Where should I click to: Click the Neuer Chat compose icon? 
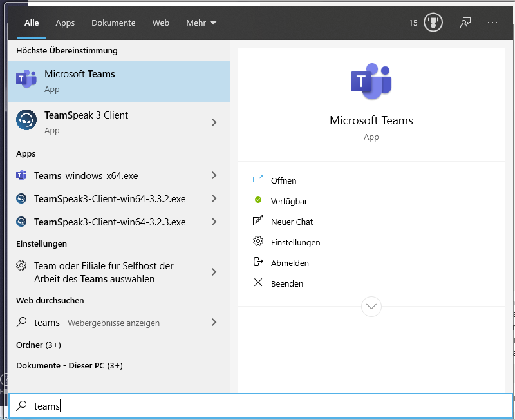click(258, 220)
